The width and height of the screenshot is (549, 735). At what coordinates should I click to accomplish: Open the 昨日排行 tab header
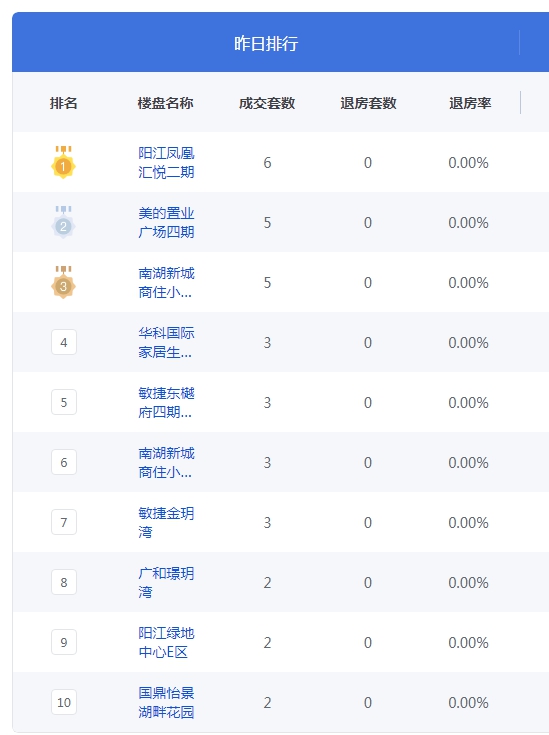click(x=266, y=43)
